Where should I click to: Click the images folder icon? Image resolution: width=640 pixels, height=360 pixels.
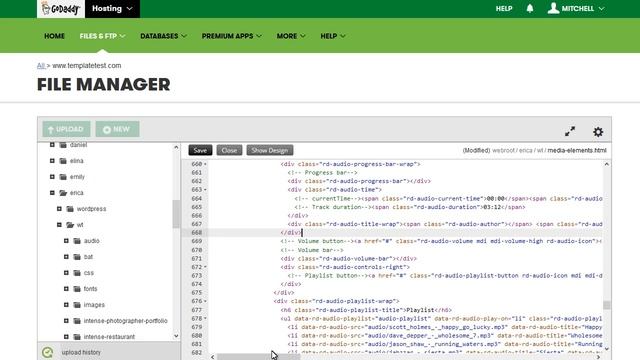click(77, 304)
